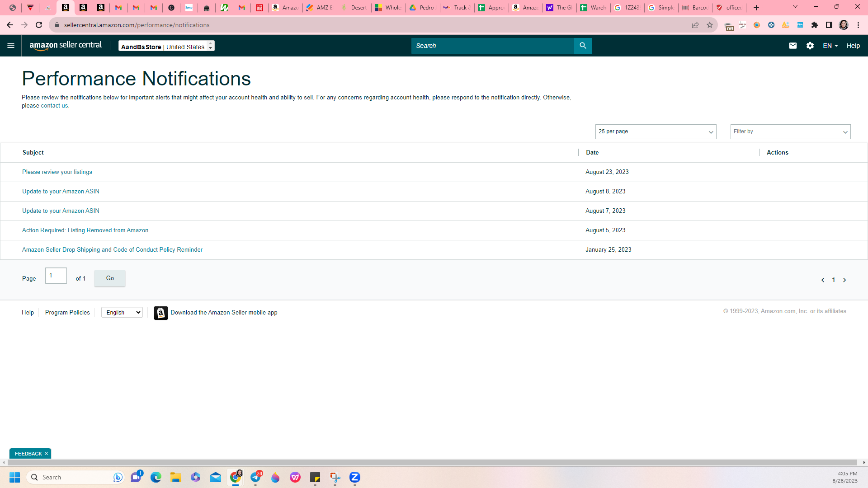This screenshot has width=868, height=488.
Task: Open the Mail app from the taskbar
Action: [x=216, y=477]
